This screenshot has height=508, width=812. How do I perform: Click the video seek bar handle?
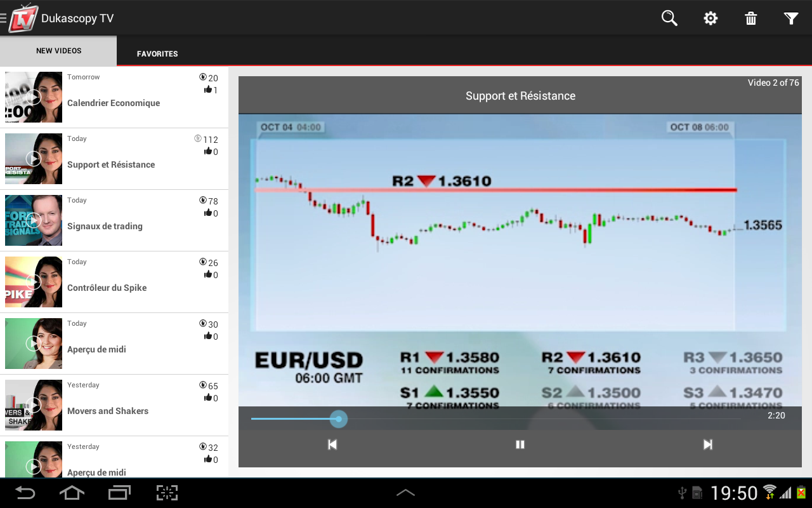coord(339,419)
